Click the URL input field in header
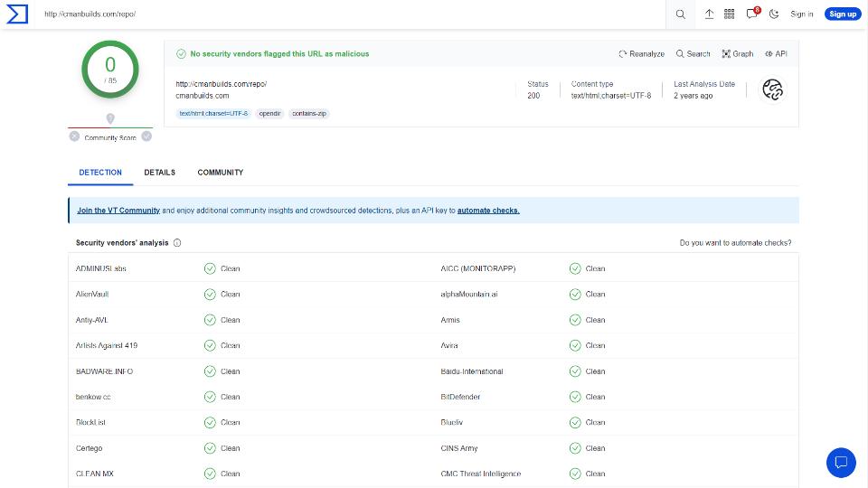The width and height of the screenshot is (868, 488). coord(352,14)
